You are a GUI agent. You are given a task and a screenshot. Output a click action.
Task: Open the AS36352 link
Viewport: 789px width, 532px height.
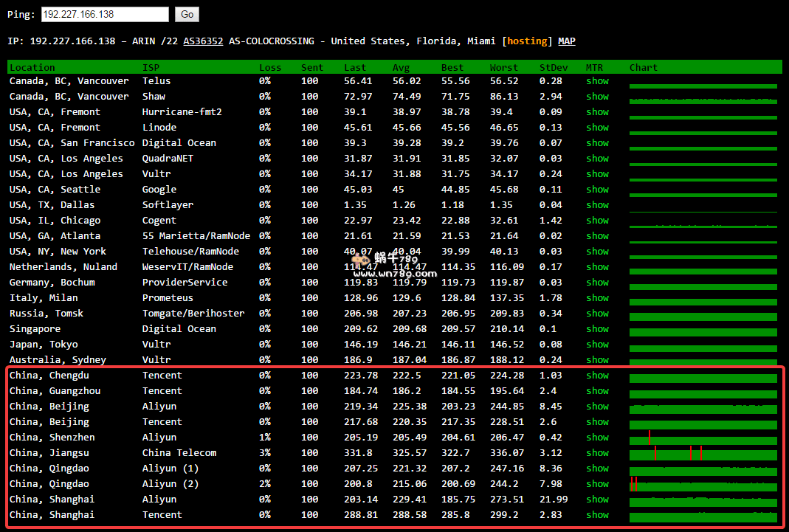pyautogui.click(x=203, y=41)
